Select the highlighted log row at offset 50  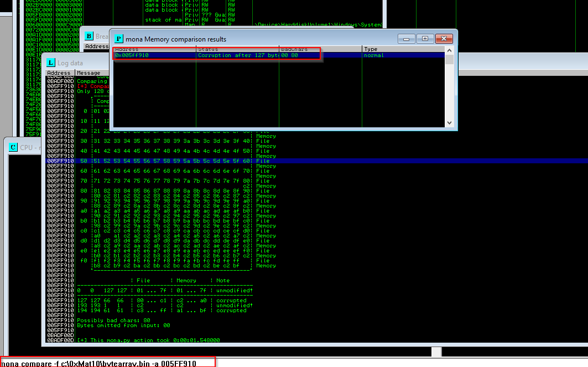click(x=166, y=161)
